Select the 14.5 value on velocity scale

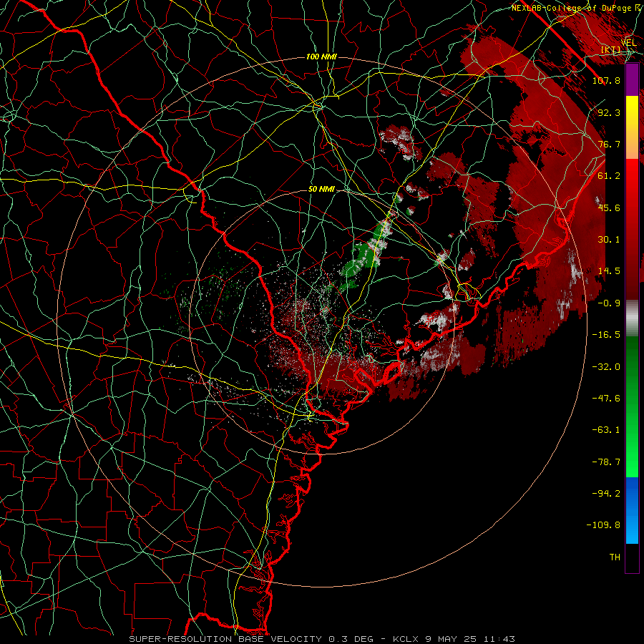coord(609,271)
